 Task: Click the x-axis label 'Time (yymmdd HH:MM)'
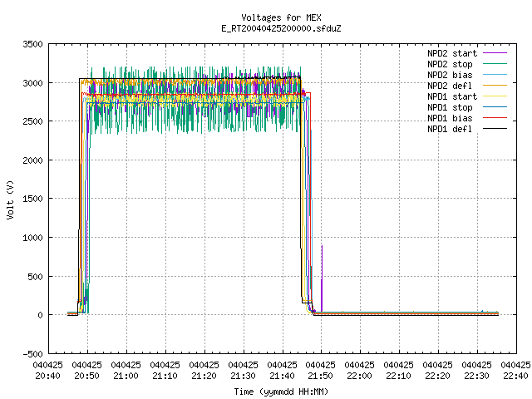click(x=281, y=392)
